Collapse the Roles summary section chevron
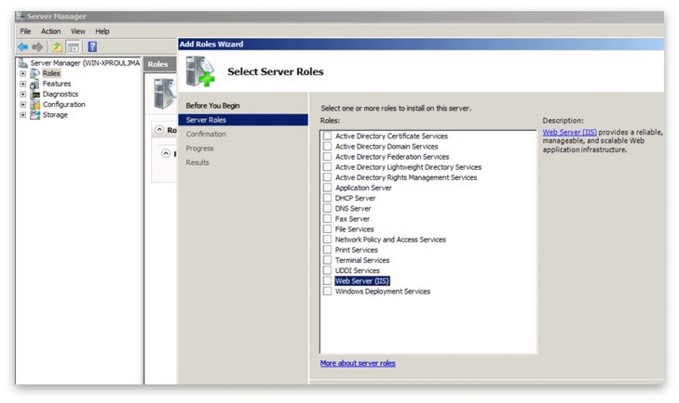The height and width of the screenshot is (403, 679). pyautogui.click(x=159, y=130)
